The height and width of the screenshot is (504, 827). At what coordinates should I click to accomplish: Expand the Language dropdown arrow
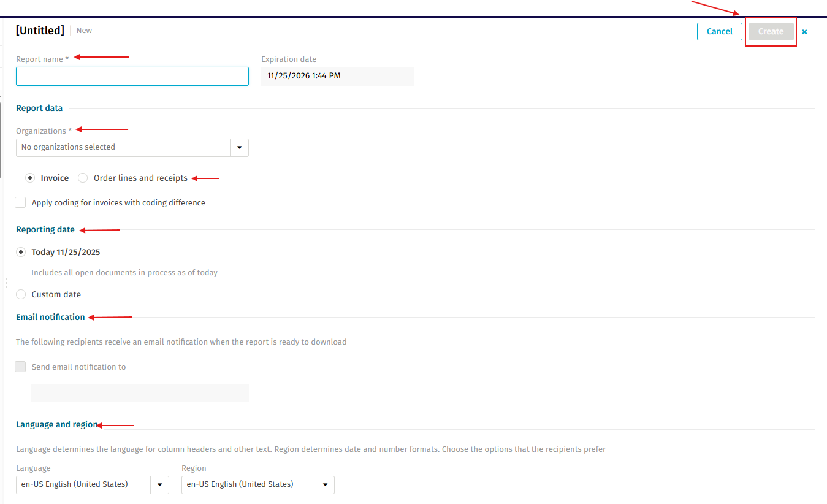tap(159, 484)
